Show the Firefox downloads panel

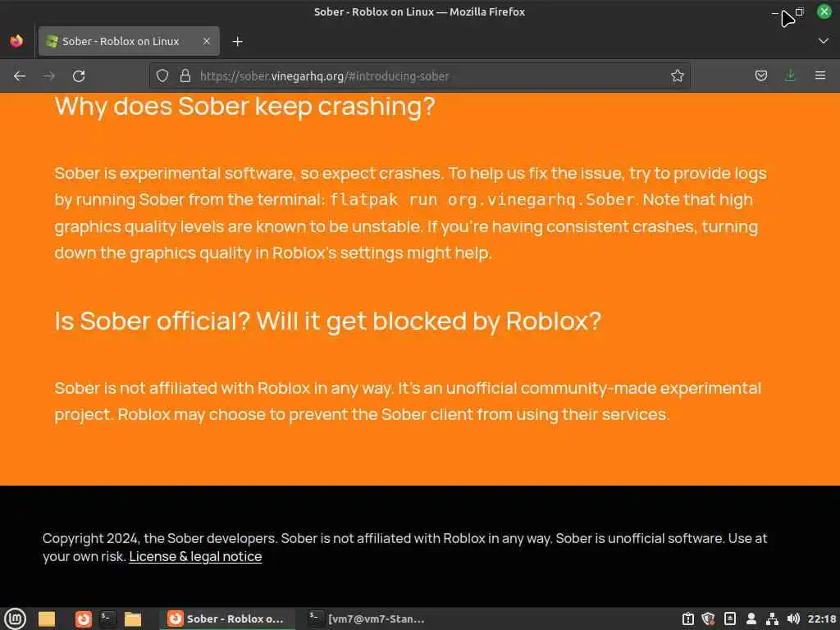coord(790,76)
